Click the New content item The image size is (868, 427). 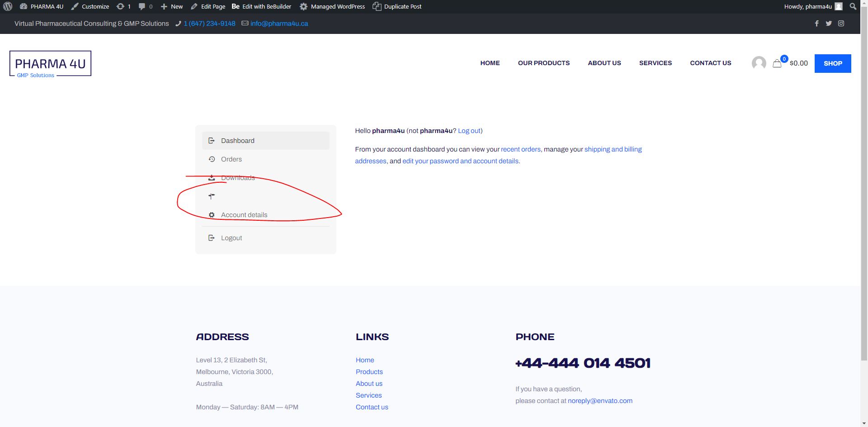[172, 6]
